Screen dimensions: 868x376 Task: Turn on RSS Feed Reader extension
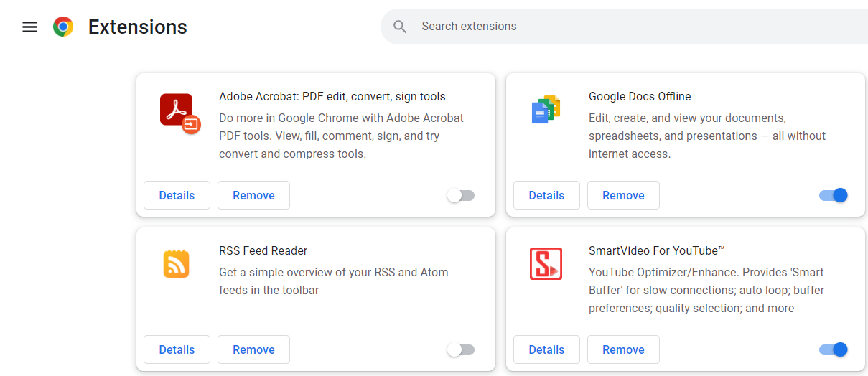tap(461, 349)
